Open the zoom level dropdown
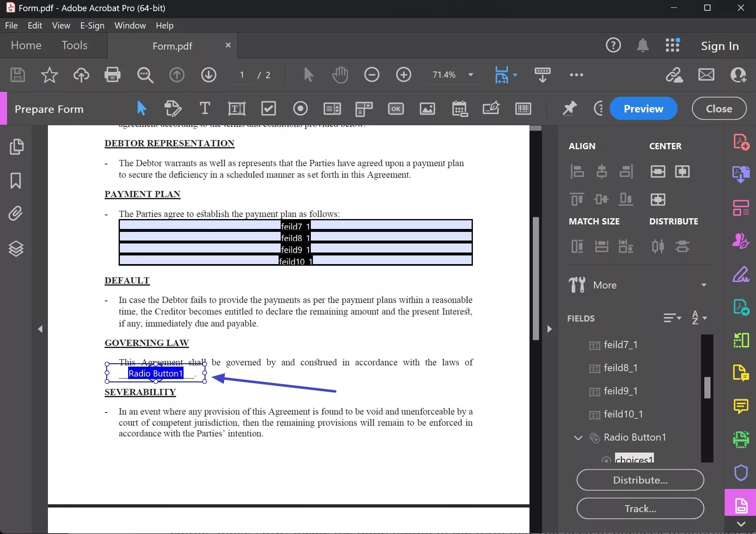This screenshot has width=756, height=534. (x=470, y=75)
